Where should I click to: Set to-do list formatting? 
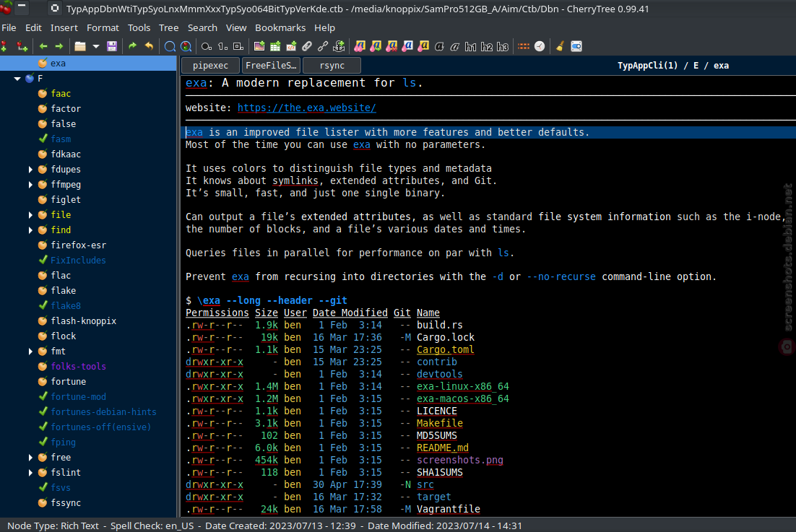238,46
